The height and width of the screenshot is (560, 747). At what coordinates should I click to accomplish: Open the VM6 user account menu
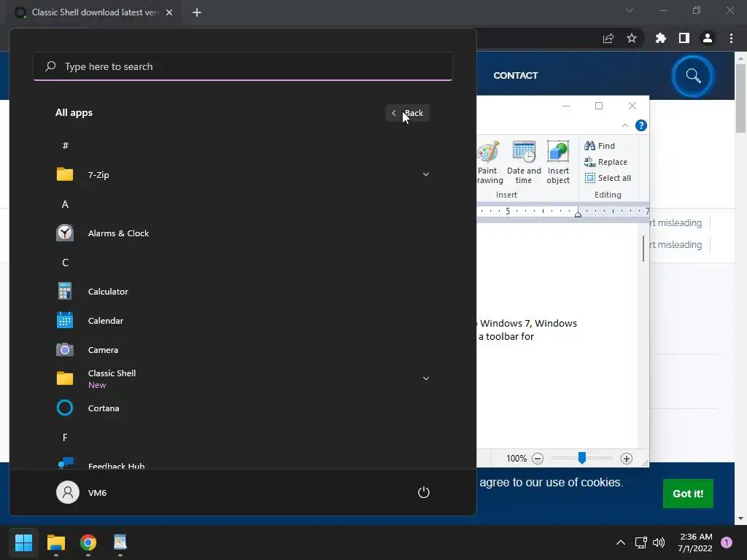[82, 492]
